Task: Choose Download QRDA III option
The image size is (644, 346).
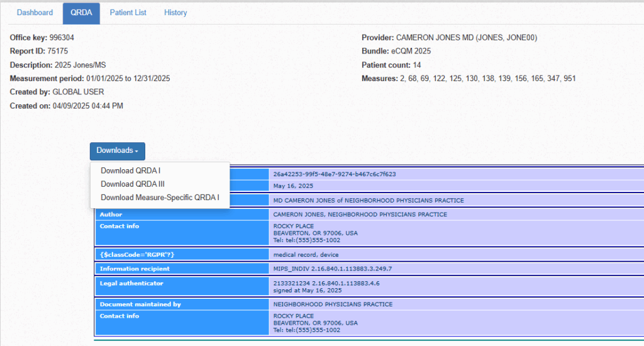Action: coord(133,184)
